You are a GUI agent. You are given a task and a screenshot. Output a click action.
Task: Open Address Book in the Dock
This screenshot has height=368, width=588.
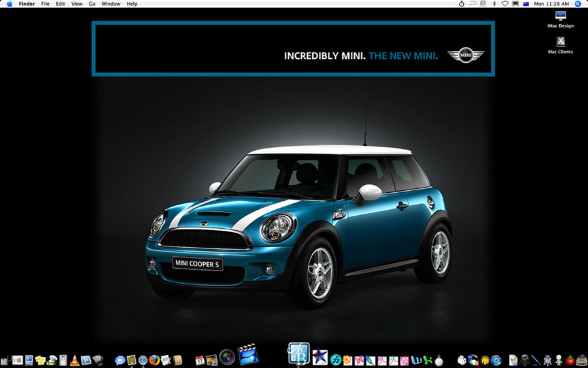pyautogui.click(x=177, y=360)
